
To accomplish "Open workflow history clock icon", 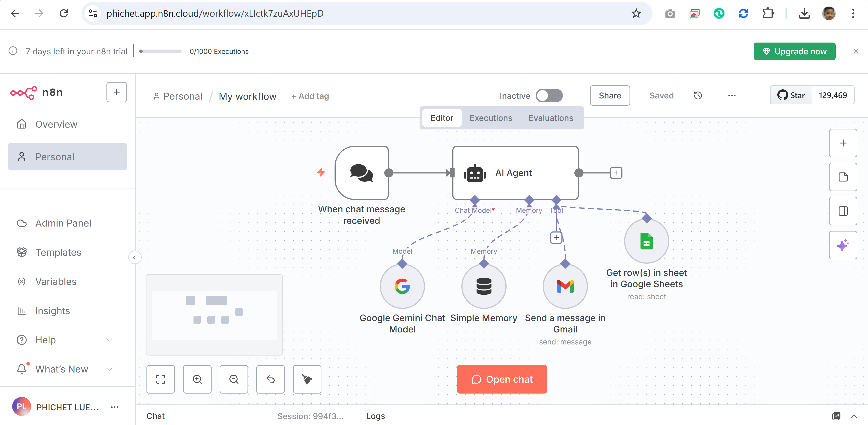I will (x=698, y=96).
